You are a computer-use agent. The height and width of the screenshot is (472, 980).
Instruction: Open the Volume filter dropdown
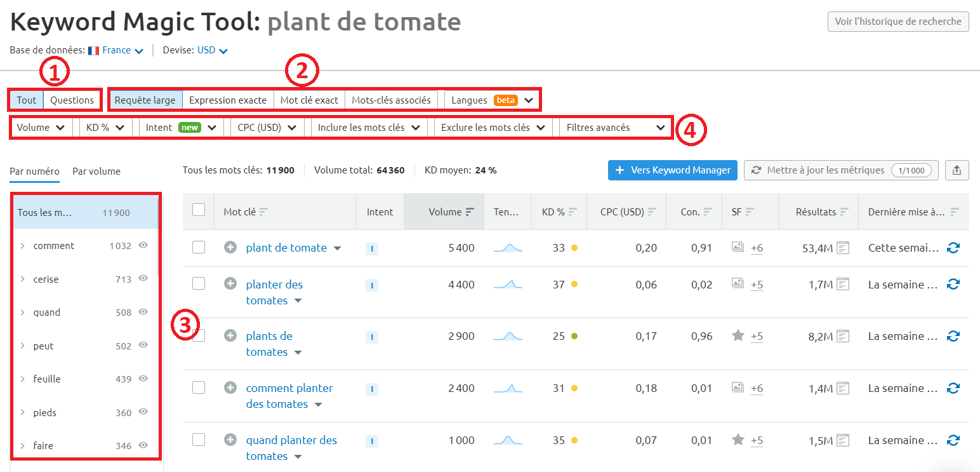pyautogui.click(x=40, y=127)
